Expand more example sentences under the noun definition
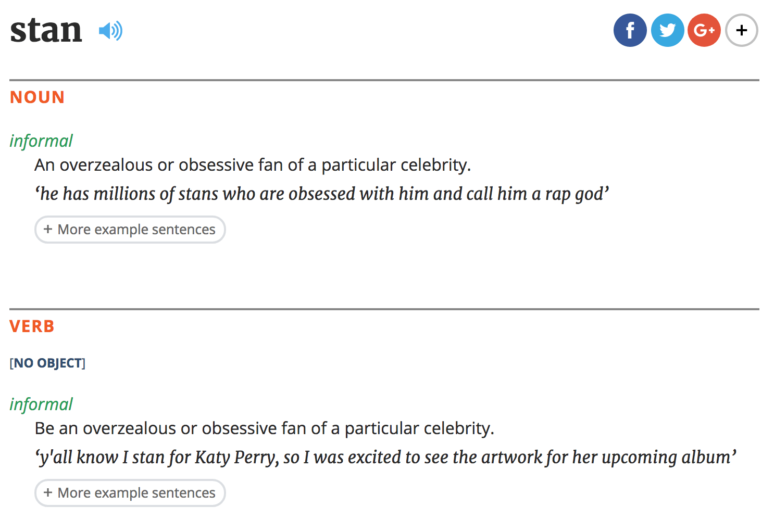774x532 pixels. click(130, 230)
